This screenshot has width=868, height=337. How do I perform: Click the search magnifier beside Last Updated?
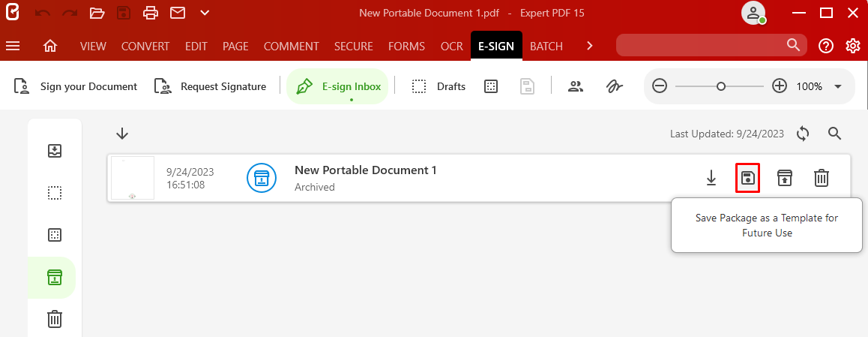(x=835, y=133)
